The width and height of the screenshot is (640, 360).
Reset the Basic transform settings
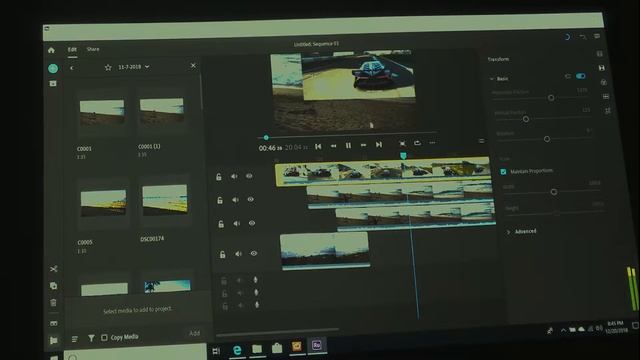(567, 76)
